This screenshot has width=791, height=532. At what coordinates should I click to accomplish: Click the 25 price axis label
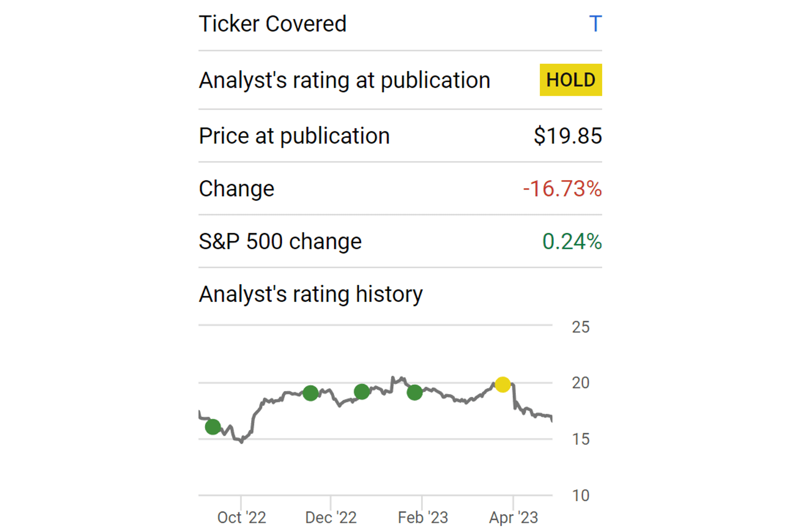(x=581, y=327)
